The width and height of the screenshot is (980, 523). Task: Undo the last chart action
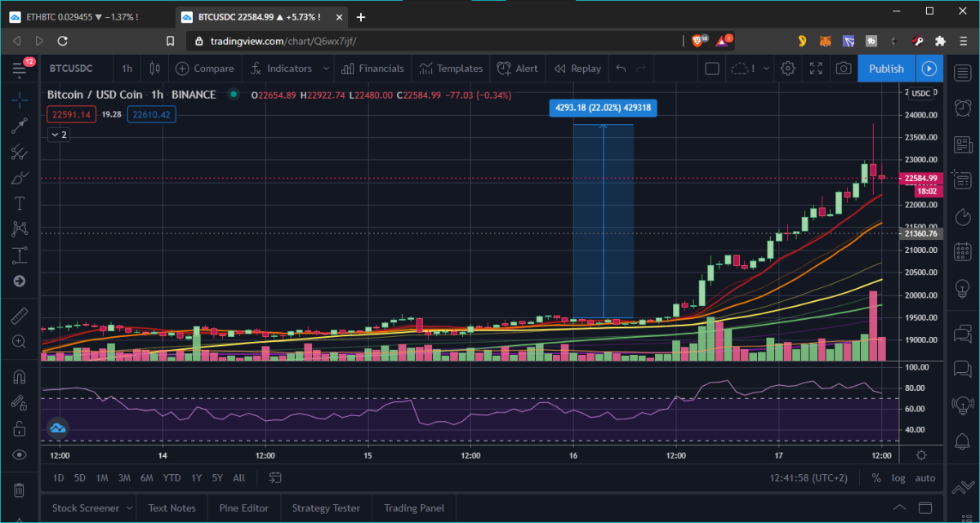point(621,69)
